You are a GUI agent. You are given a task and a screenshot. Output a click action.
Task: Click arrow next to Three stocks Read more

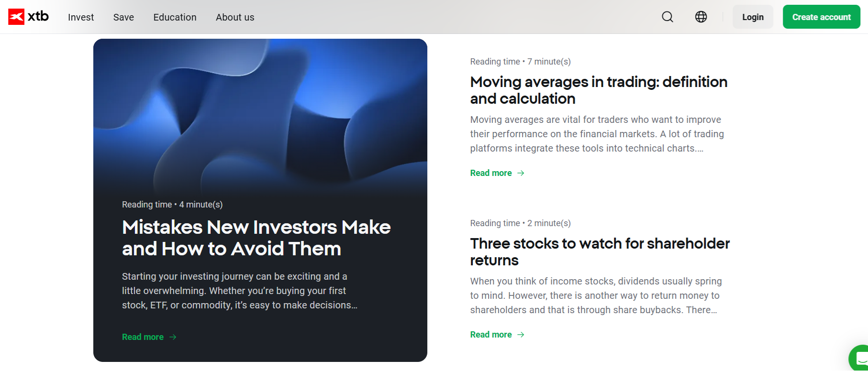tap(521, 335)
